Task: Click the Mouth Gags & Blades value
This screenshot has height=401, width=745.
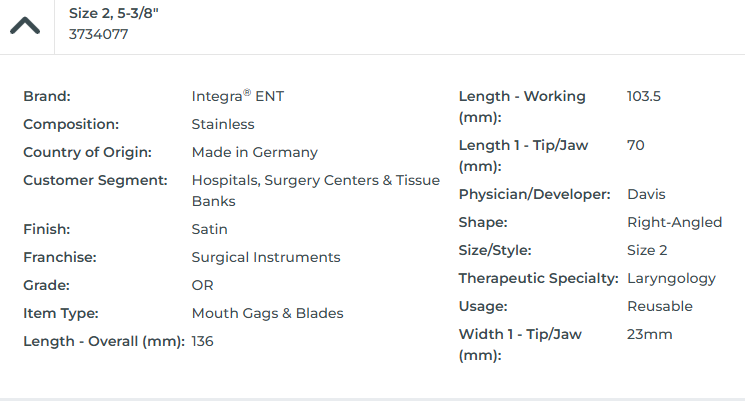Action: pyautogui.click(x=267, y=313)
